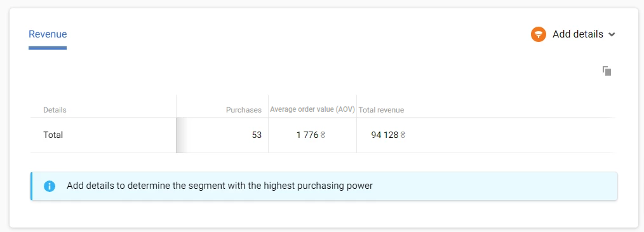Open the Add details dropdown label
Viewport: 644px width, 232px height.
coord(577,34)
